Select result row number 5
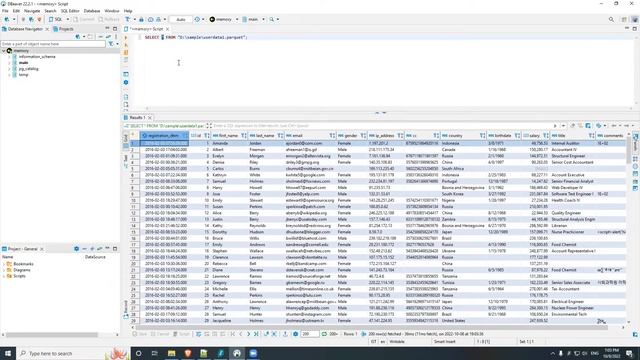 [x=133, y=169]
